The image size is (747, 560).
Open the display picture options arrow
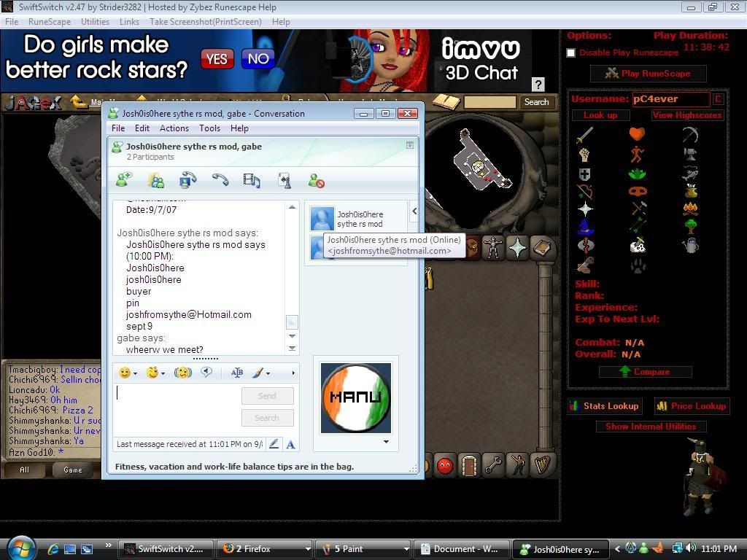[x=386, y=442]
